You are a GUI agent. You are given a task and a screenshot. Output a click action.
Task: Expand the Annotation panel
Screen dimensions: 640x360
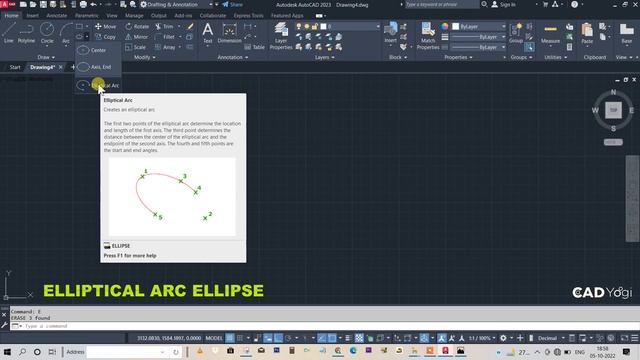point(233,58)
